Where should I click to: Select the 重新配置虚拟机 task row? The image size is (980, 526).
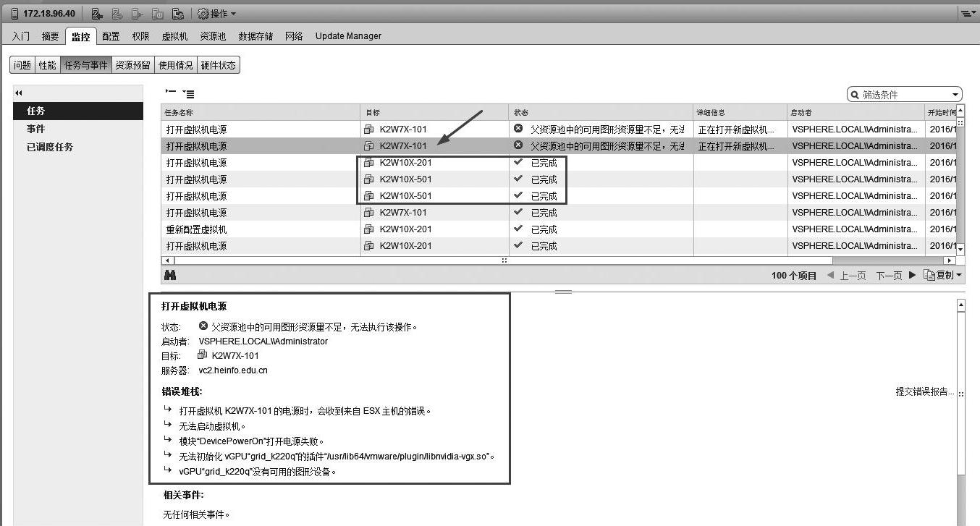tap(559, 229)
